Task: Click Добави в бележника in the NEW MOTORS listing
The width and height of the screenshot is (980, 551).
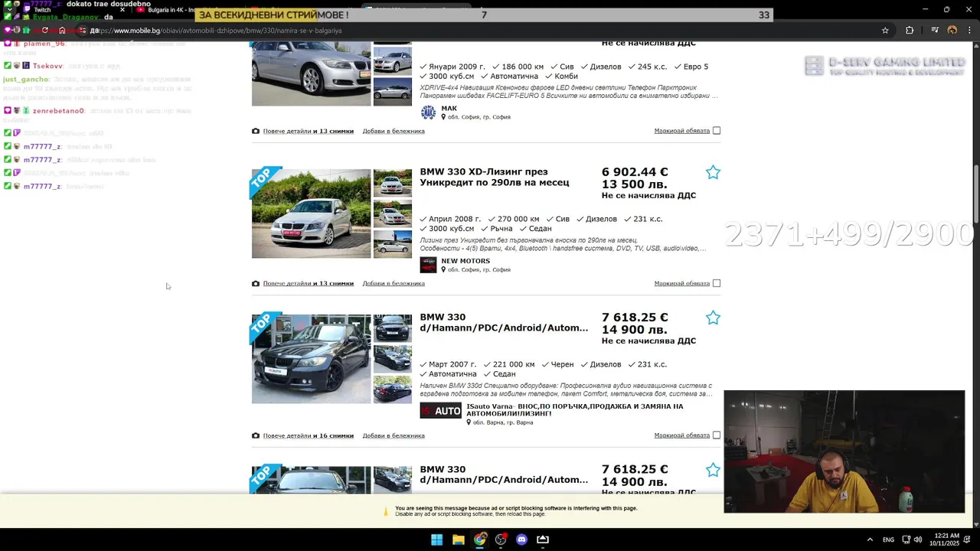Action: [394, 283]
